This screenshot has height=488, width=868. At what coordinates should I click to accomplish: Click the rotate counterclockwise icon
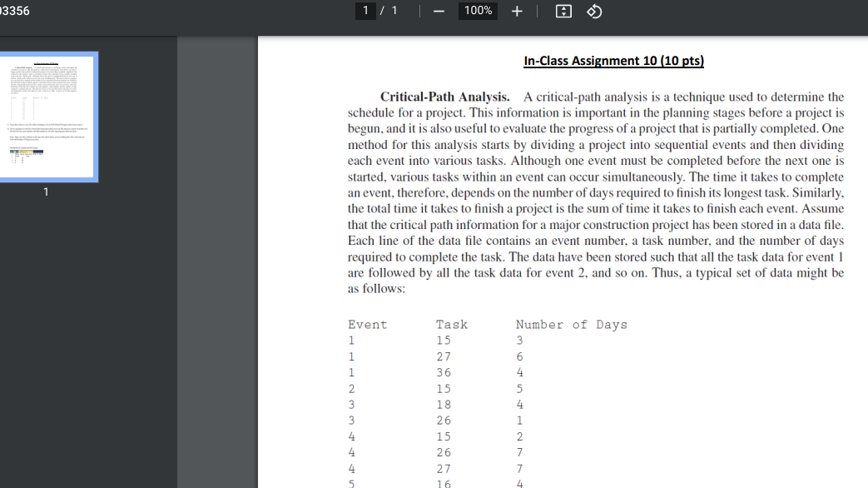coord(593,11)
